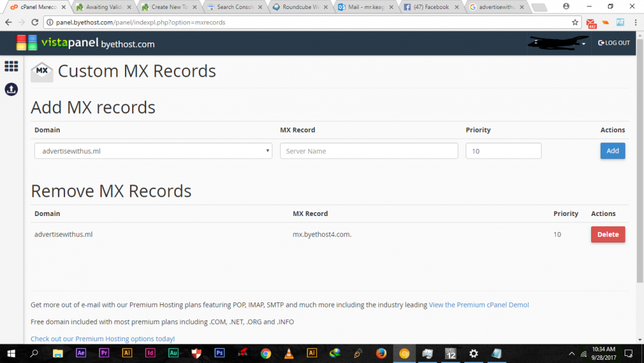Open File Explorer from taskbar
This screenshot has height=363, width=644.
pos(57,353)
